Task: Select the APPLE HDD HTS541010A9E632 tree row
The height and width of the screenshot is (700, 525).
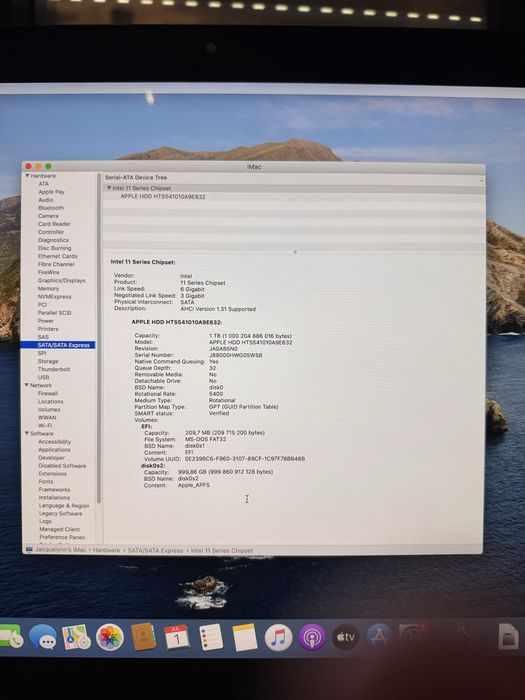Action: pyautogui.click(x=163, y=196)
